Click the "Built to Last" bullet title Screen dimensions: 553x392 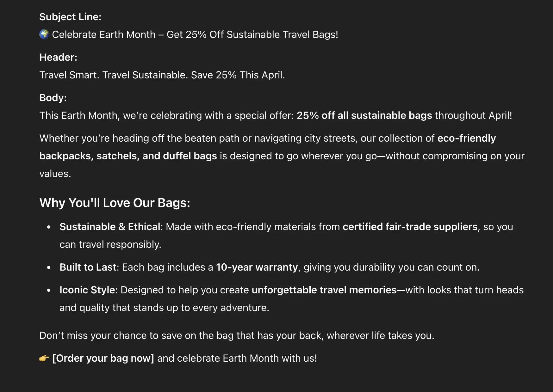[x=88, y=267]
